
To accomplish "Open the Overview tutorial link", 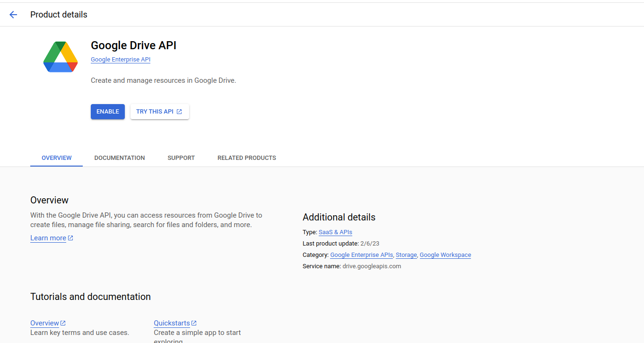I will (44, 323).
